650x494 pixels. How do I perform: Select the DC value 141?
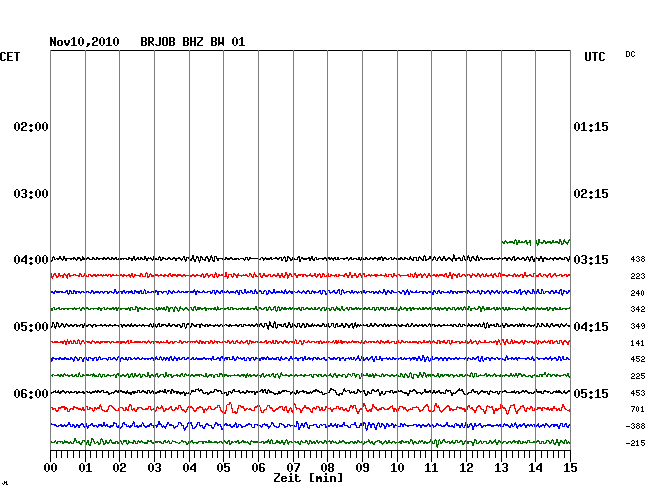(638, 343)
